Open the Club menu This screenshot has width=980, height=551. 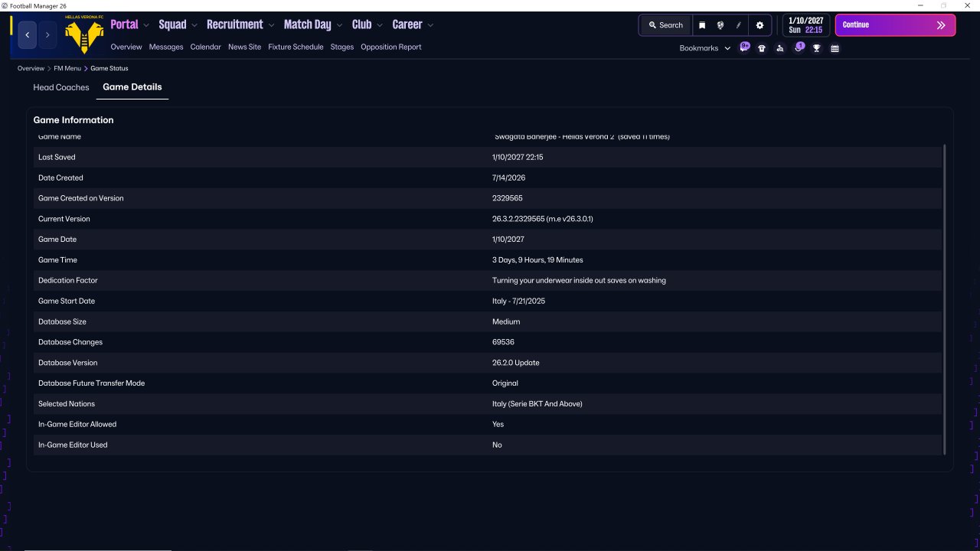pos(362,24)
